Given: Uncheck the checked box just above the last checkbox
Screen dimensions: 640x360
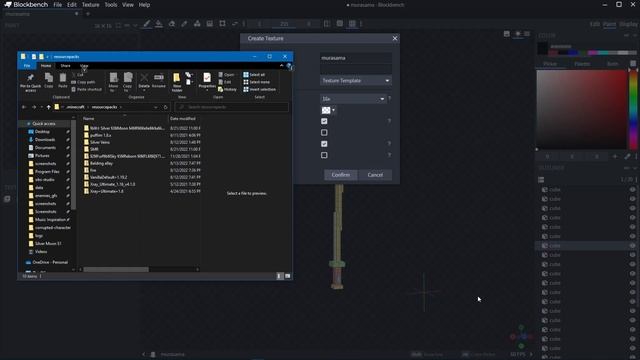Looking at the screenshot, I should tap(324, 144).
